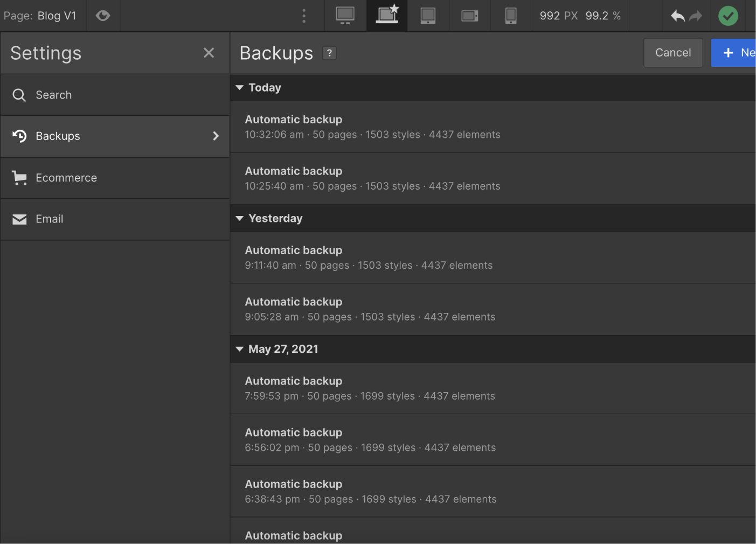This screenshot has height=544, width=756.
Task: Switch to the phone portrait breakpoint
Action: click(510, 16)
